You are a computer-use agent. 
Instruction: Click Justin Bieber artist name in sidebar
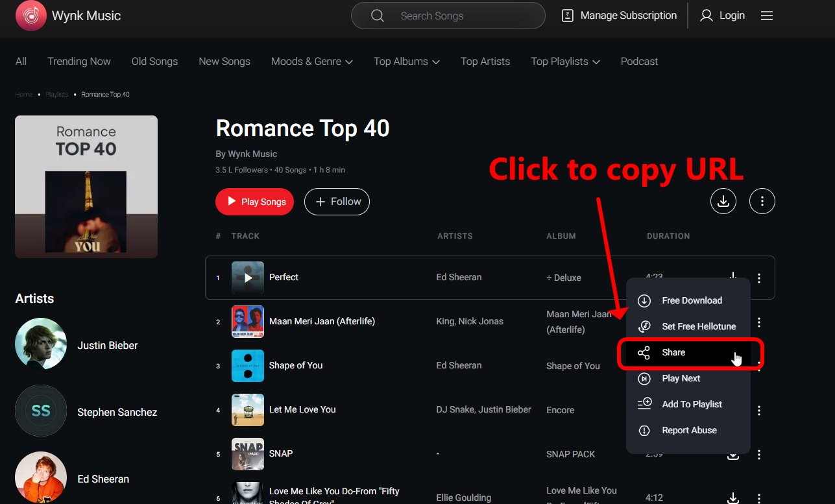pos(108,346)
